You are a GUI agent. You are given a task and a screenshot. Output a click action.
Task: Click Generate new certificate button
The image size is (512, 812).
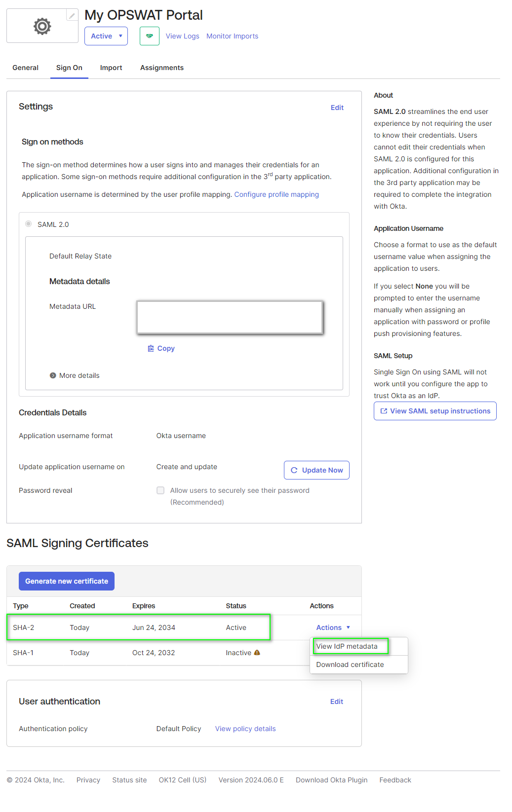pos(67,581)
